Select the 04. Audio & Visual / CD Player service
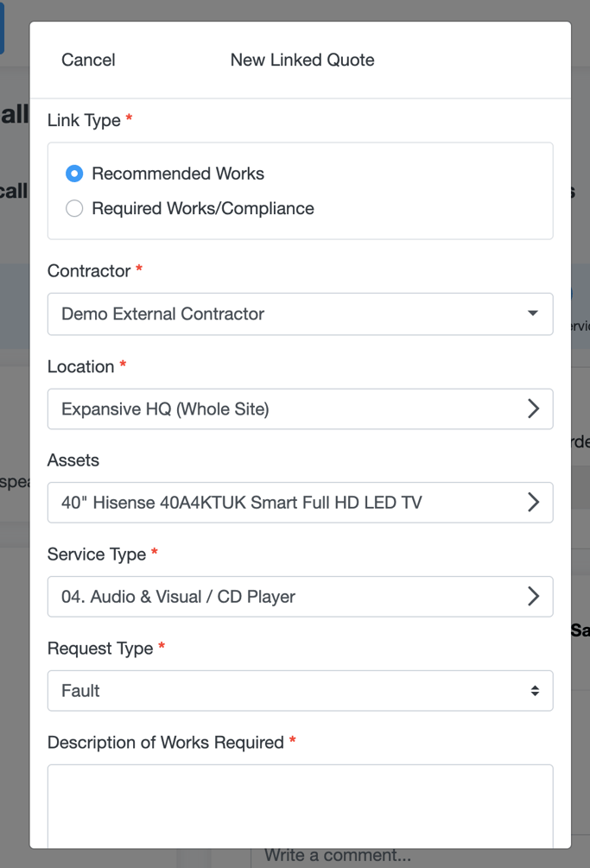This screenshot has height=868, width=590. (x=300, y=596)
